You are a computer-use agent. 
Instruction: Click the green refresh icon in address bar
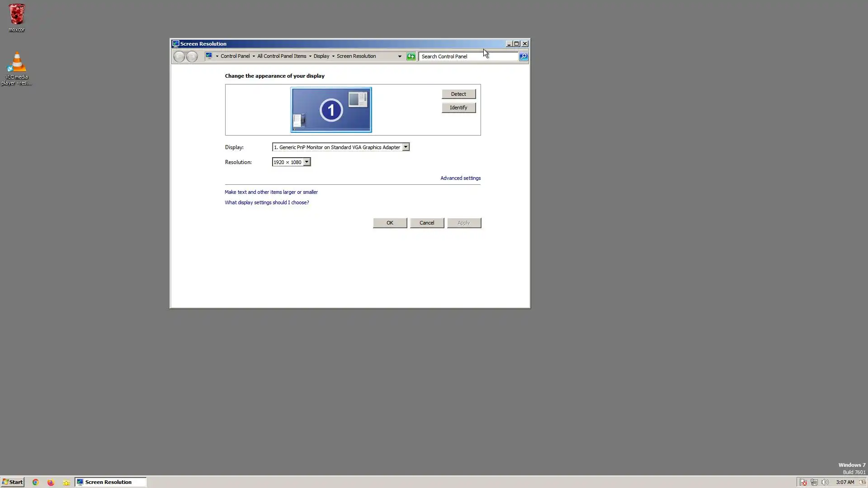click(410, 56)
